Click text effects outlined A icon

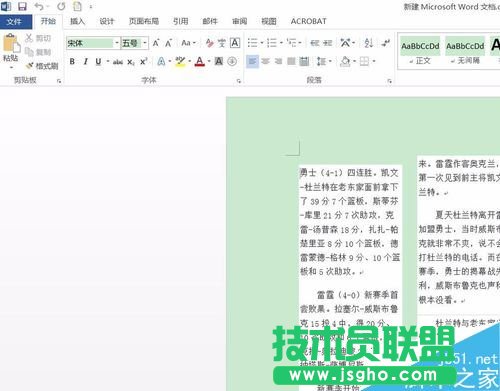161,62
